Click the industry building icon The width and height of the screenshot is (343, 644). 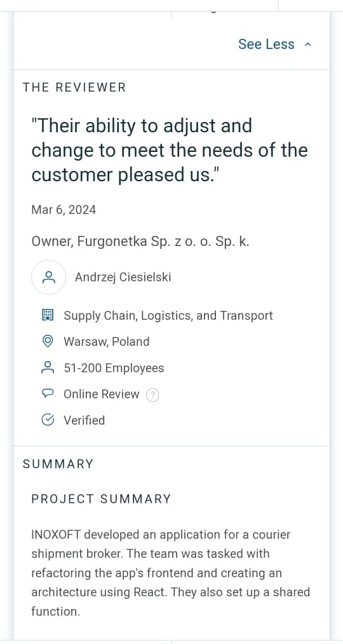pos(48,315)
